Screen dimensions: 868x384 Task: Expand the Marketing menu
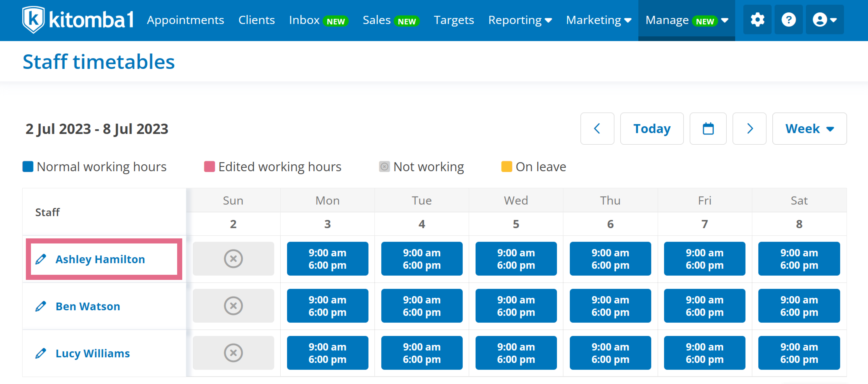(x=598, y=20)
